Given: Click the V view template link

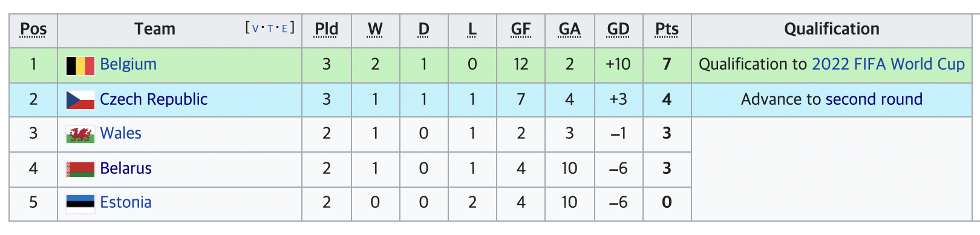Looking at the screenshot, I should (x=255, y=28).
